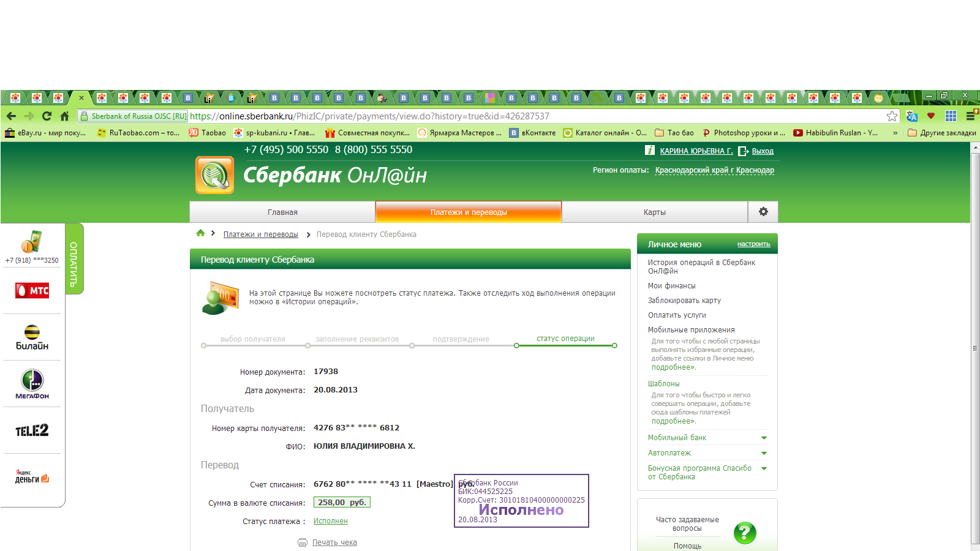Select MTS operator logo
This screenshot has width=980, height=551.
[32, 290]
